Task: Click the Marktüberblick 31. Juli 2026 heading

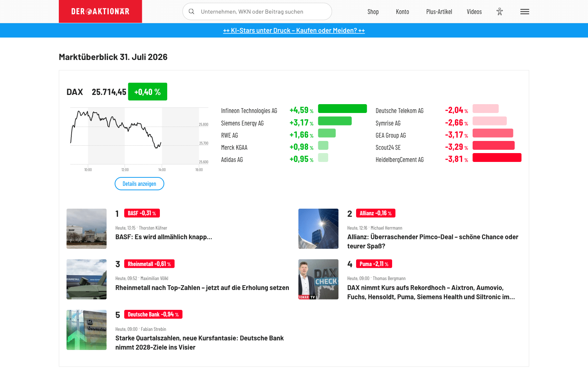Action: 113,57
